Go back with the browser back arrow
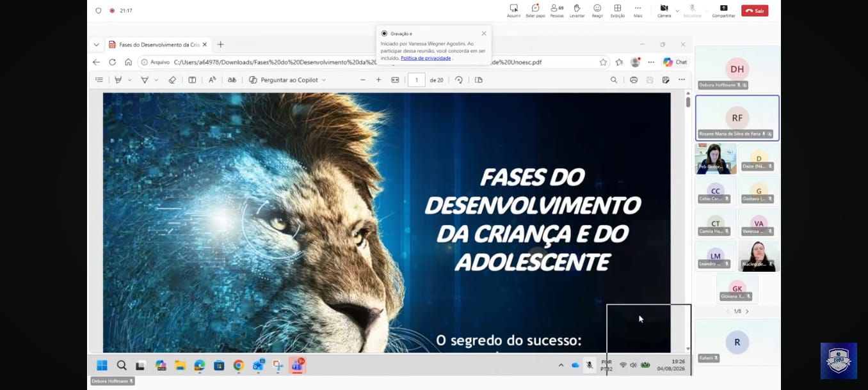The height and width of the screenshot is (390, 868). [97, 62]
